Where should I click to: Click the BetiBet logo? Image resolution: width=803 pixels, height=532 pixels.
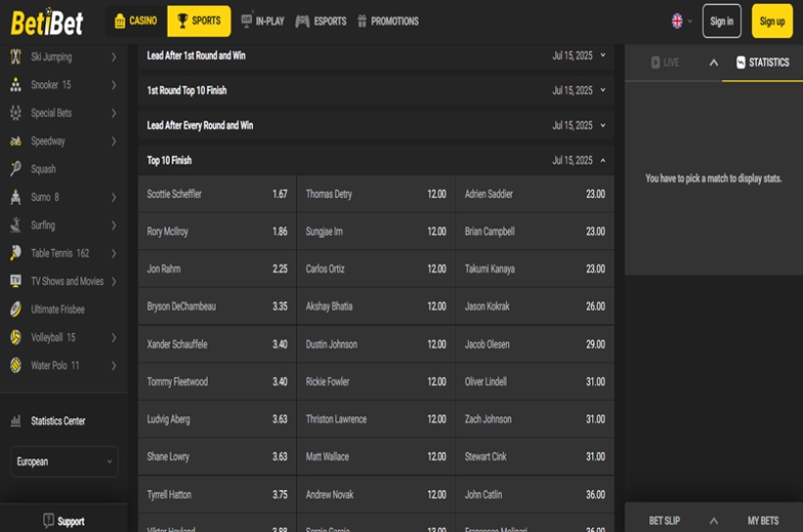coord(47,23)
